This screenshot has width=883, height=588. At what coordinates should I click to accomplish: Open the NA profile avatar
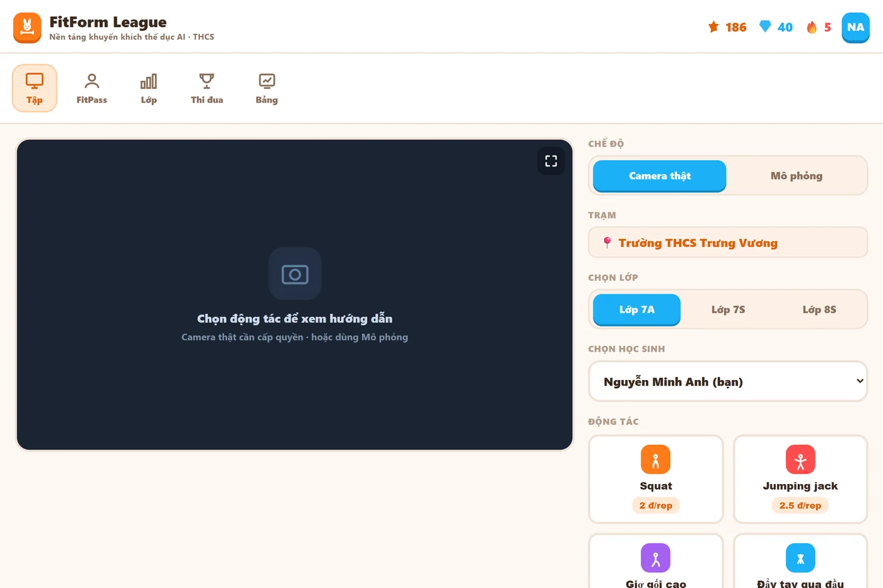click(855, 27)
